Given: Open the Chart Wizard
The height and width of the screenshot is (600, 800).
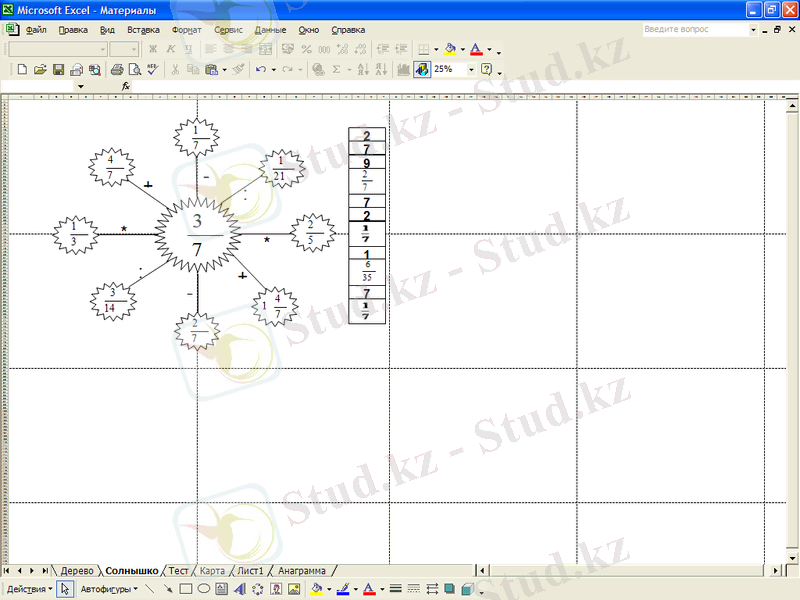Looking at the screenshot, I should tap(403, 70).
